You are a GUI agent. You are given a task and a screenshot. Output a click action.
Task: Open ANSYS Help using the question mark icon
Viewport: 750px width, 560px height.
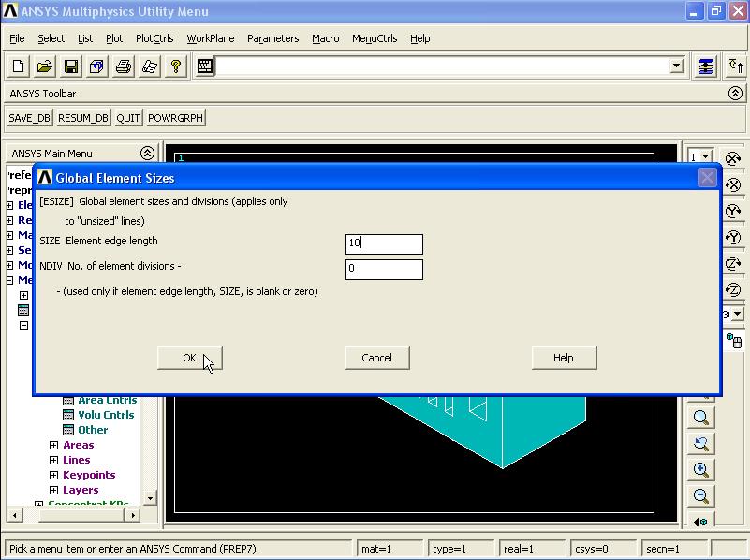point(175,66)
